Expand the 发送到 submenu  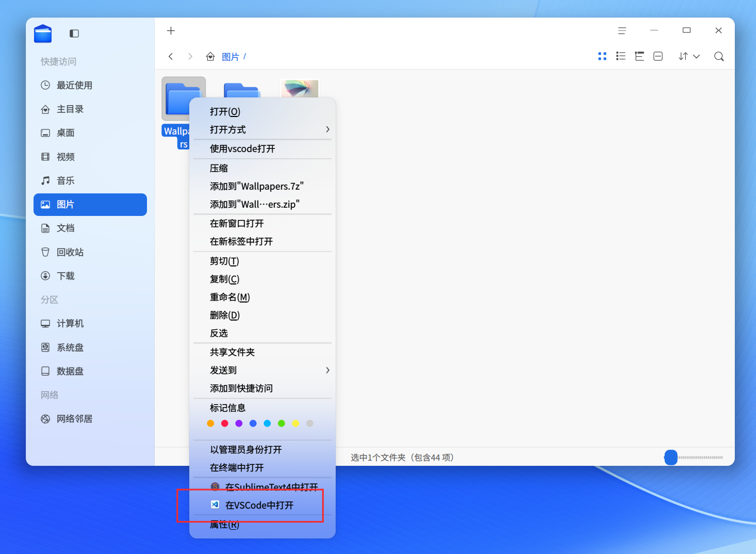(262, 371)
